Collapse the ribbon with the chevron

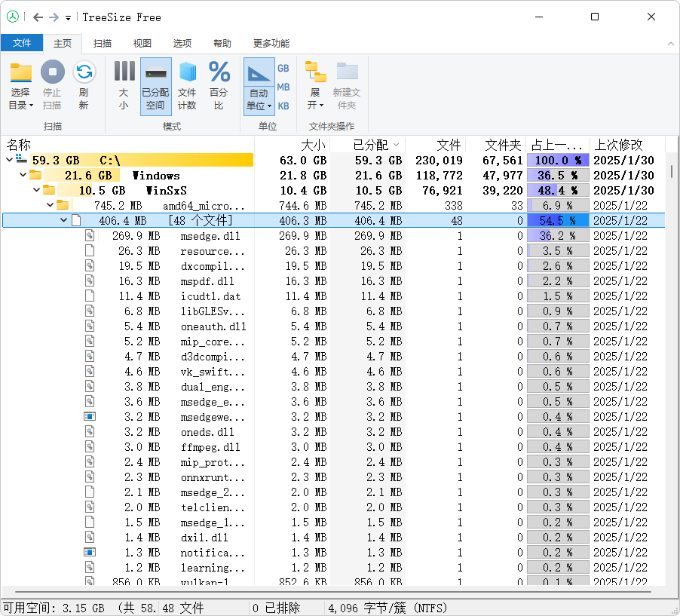tap(670, 44)
